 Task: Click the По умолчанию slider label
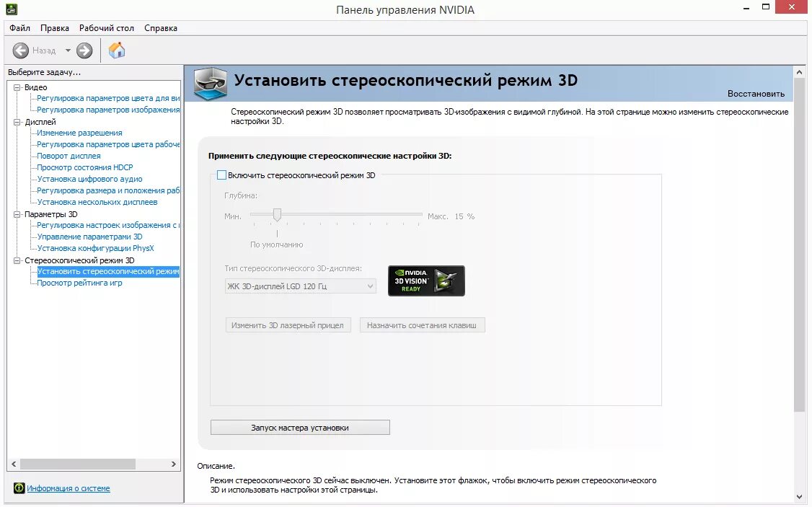pyautogui.click(x=276, y=244)
